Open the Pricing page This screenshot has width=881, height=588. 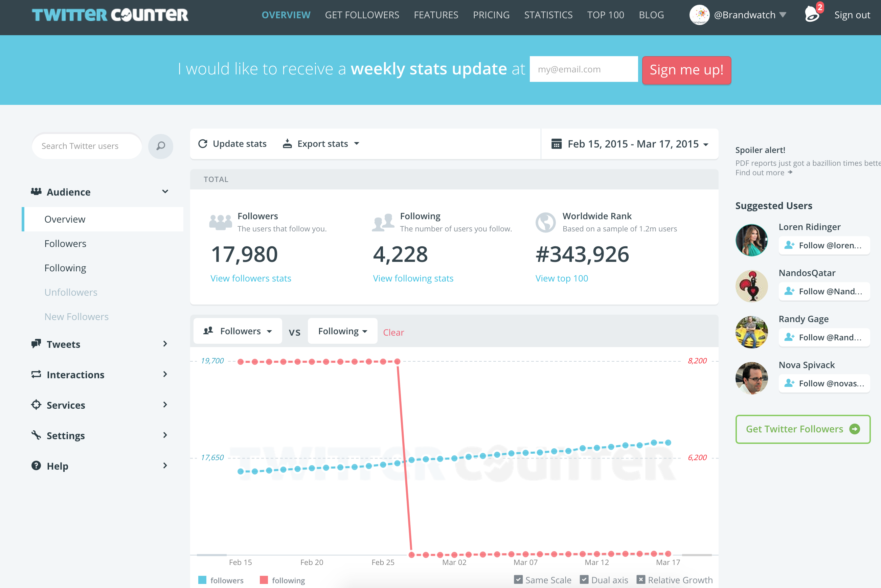point(491,15)
